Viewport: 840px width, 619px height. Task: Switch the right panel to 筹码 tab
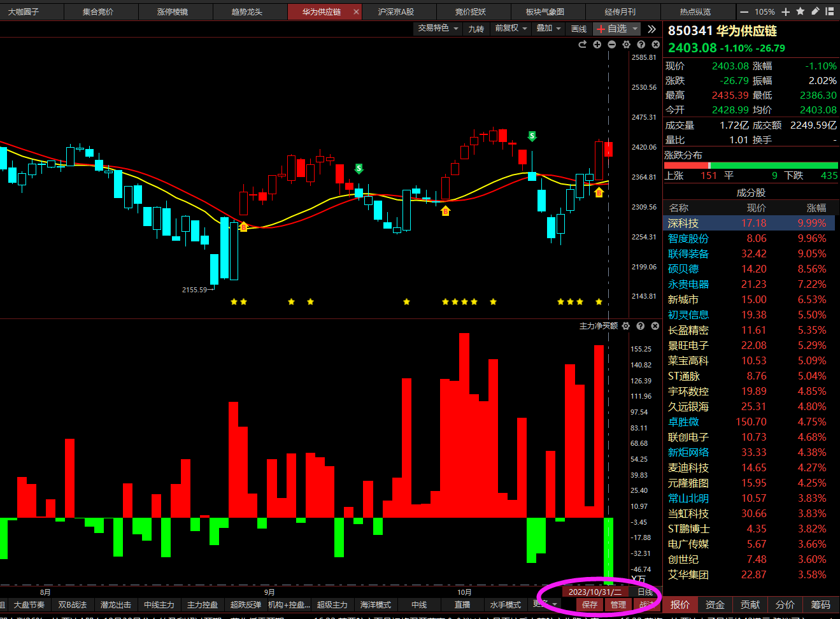pos(820,604)
